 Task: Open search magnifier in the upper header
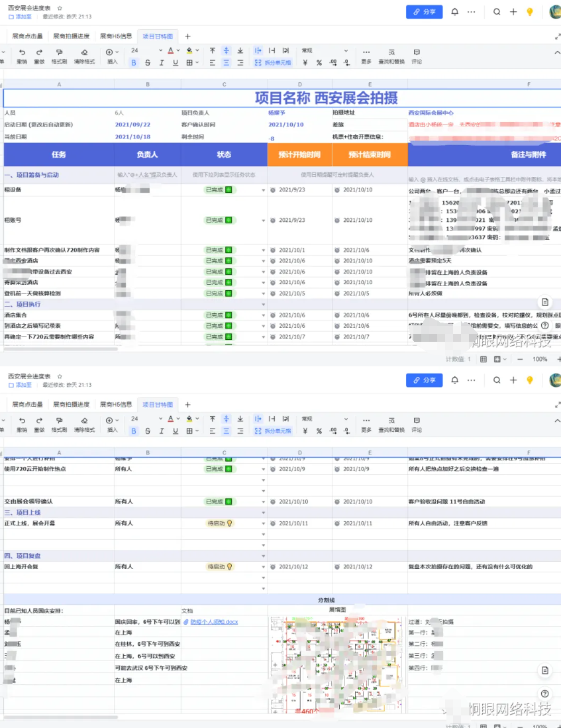tap(497, 12)
